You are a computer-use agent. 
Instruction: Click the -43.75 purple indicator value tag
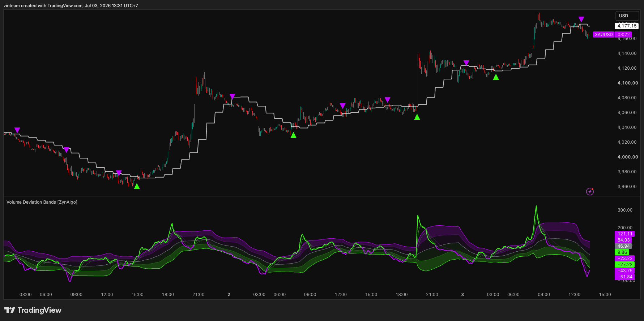624,271
